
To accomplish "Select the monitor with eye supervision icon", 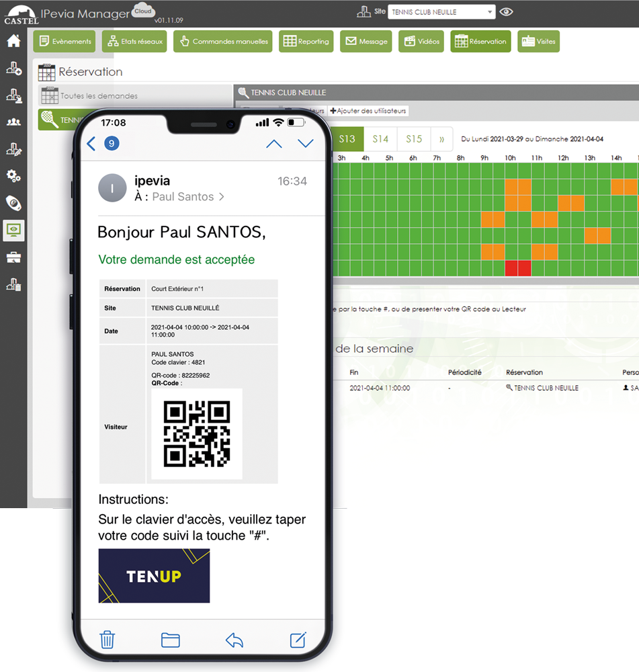I will tap(13, 230).
